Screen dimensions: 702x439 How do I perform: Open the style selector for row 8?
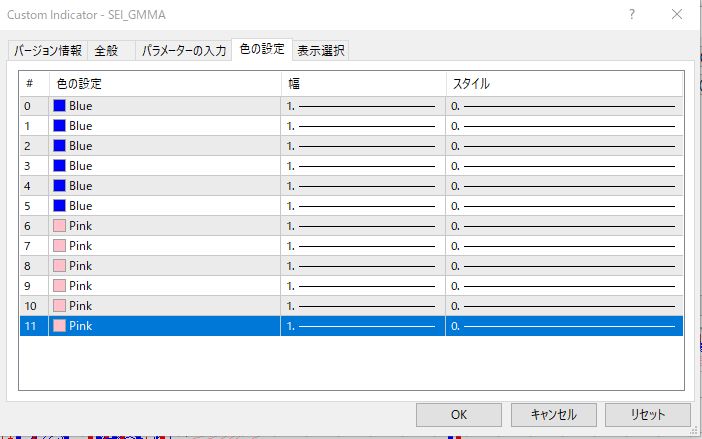pos(565,266)
